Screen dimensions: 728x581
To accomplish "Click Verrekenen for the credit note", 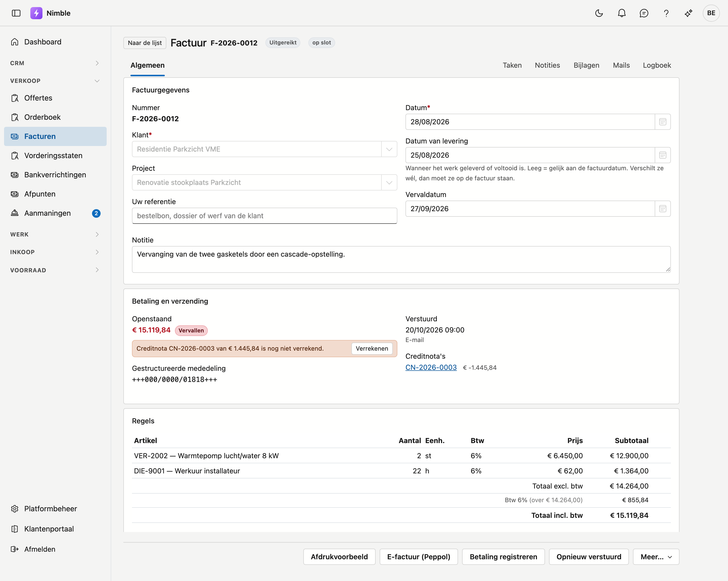I will click(x=372, y=349).
